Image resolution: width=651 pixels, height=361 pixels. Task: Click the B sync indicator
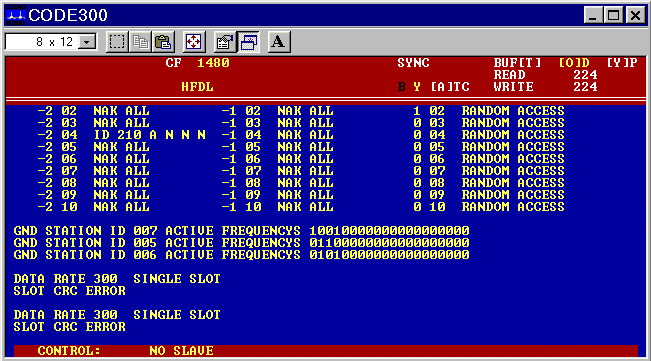click(401, 87)
